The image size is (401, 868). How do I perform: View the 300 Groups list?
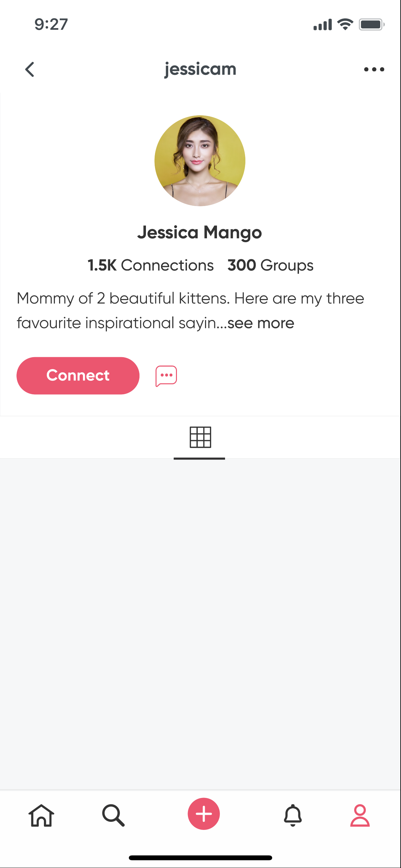click(270, 265)
